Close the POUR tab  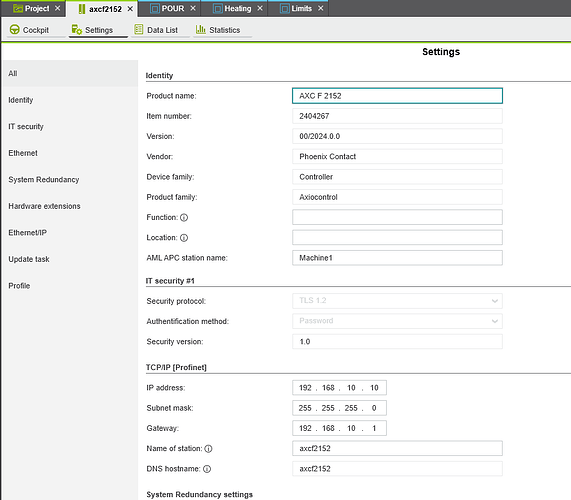click(x=193, y=8)
